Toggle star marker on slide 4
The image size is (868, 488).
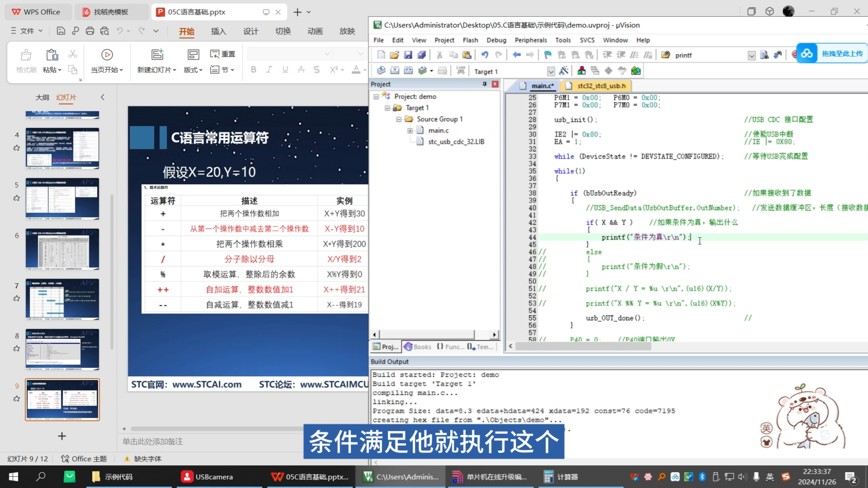pyautogui.click(x=17, y=148)
